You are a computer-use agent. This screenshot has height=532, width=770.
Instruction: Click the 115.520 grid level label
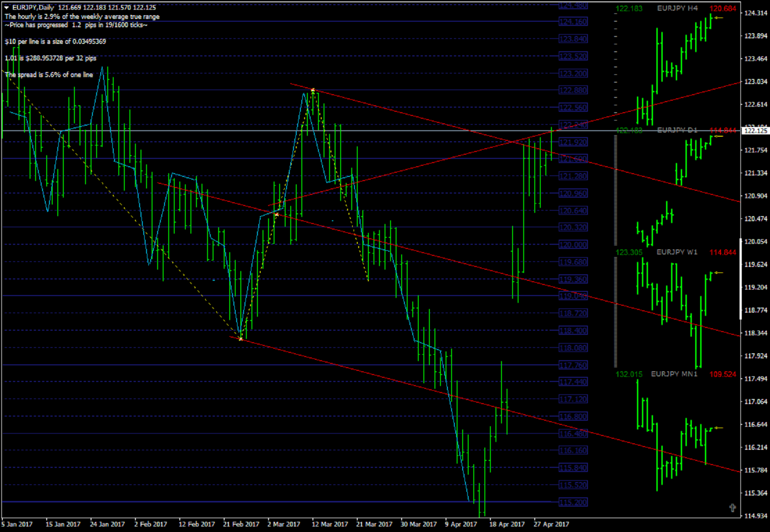click(573, 485)
